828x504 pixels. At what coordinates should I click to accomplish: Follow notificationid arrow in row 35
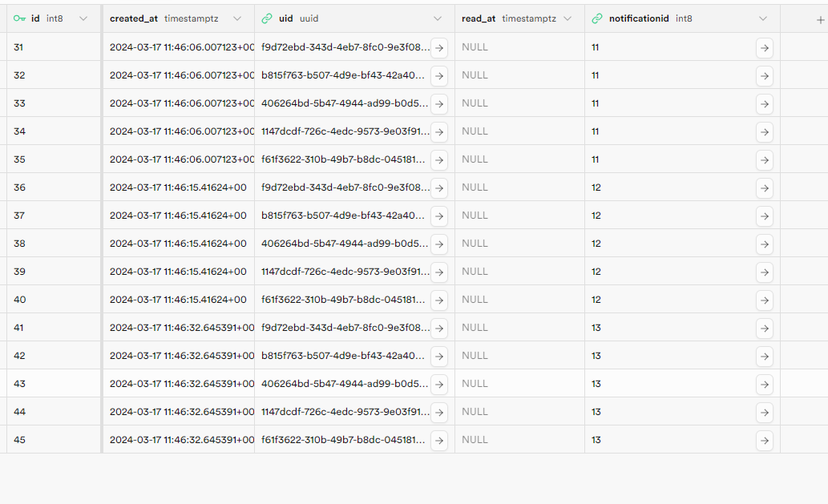pyautogui.click(x=765, y=160)
